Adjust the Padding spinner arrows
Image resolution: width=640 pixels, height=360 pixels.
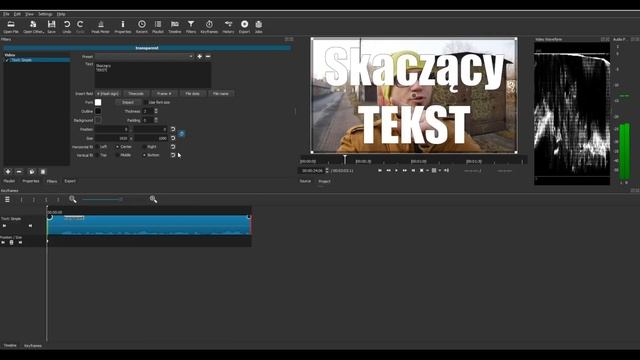coord(156,120)
